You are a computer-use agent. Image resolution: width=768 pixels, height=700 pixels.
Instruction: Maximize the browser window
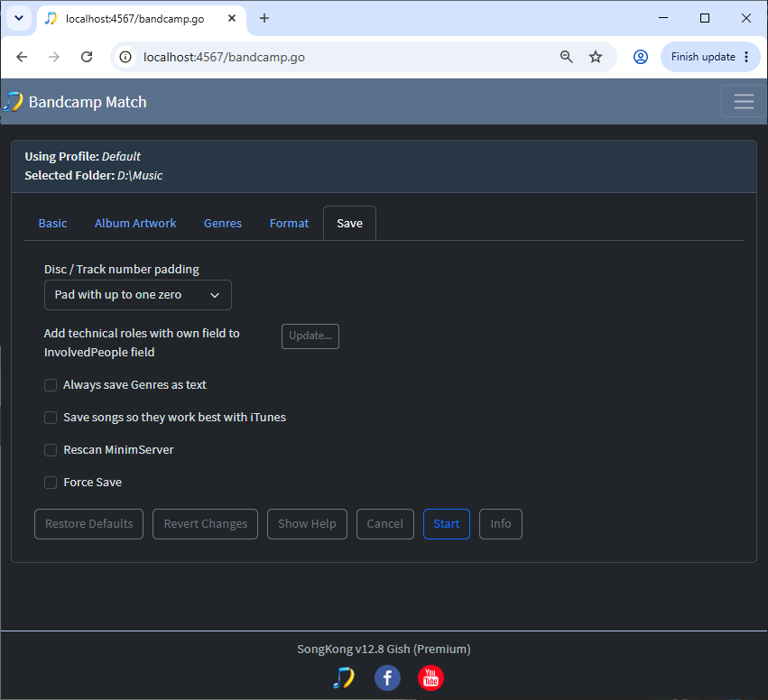(705, 18)
